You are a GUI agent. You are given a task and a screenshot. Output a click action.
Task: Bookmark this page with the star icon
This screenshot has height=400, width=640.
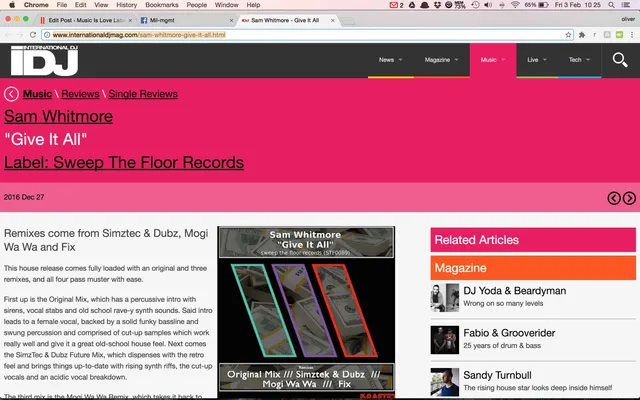click(x=568, y=35)
